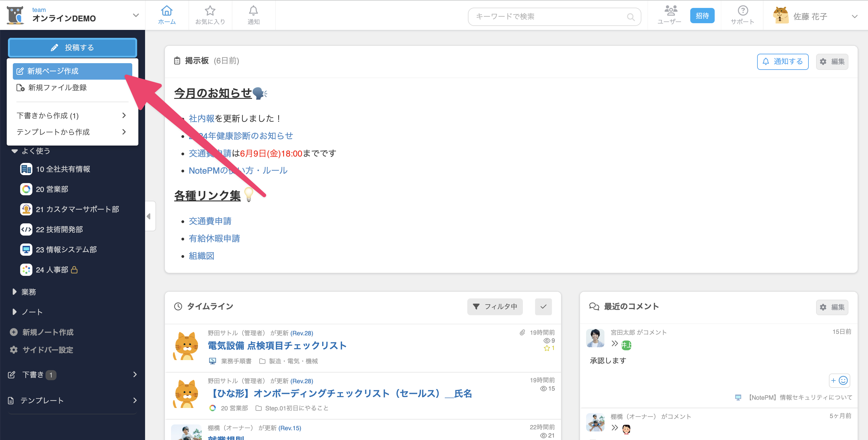Viewport: 868px width, 440px height.
Task: Click the NotePM owl team logo
Action: (16, 16)
